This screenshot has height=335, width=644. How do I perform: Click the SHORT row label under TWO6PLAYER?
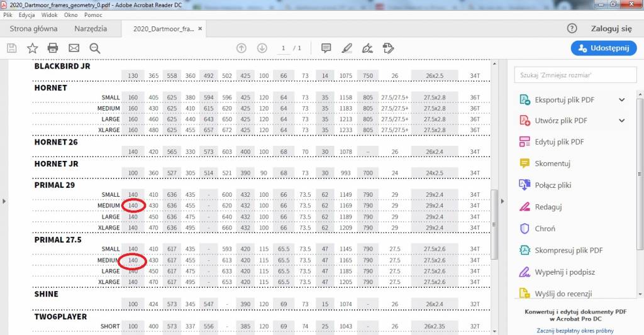110,326
